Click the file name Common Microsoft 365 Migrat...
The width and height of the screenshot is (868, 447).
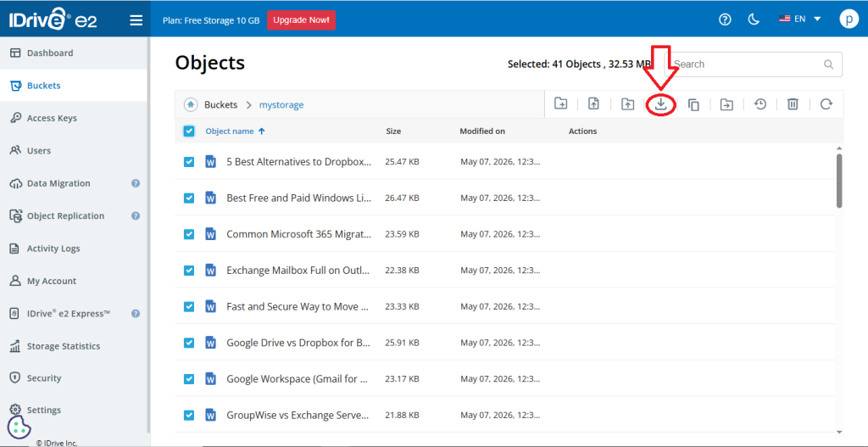[299, 234]
